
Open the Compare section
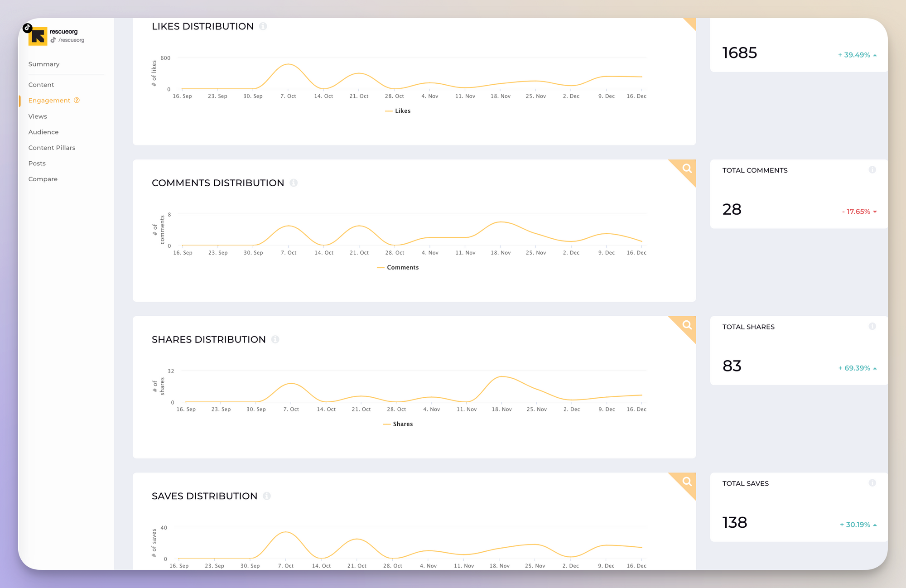click(x=43, y=179)
